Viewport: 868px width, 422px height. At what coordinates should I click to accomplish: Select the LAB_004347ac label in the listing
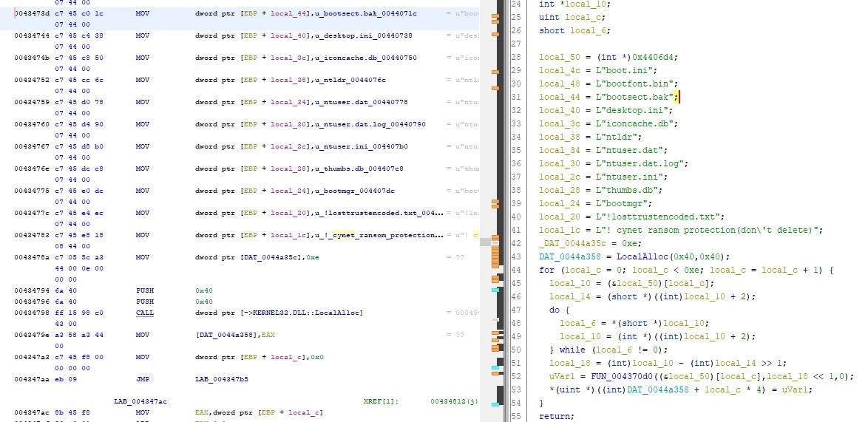(140, 401)
